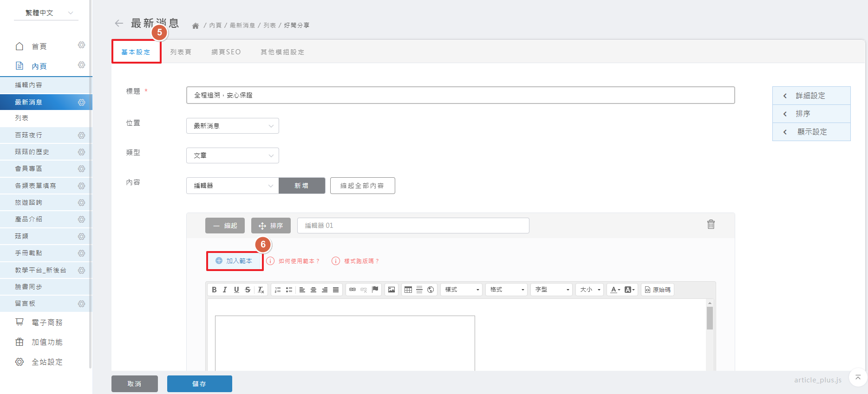Click the 儲存 save button
Screen dimensions: 868x394
pyautogui.click(x=199, y=384)
